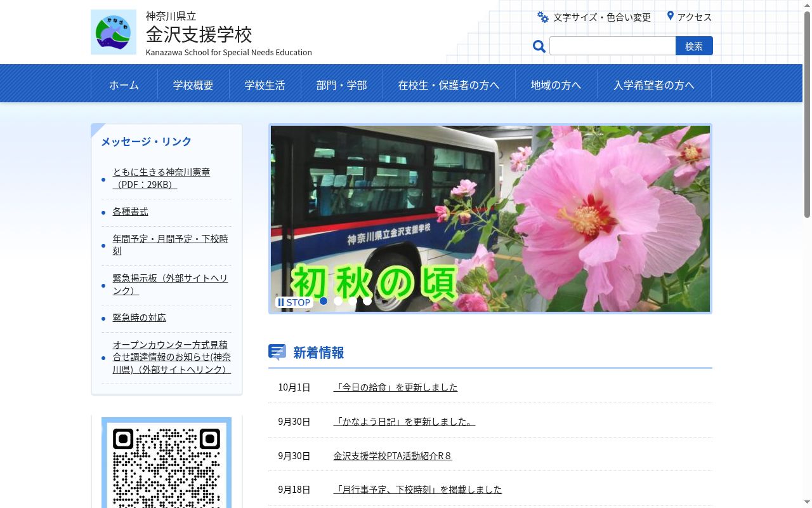Screen dimensions: 812x508
Task: Pause the slideshow with the STOP button
Action: click(x=294, y=302)
